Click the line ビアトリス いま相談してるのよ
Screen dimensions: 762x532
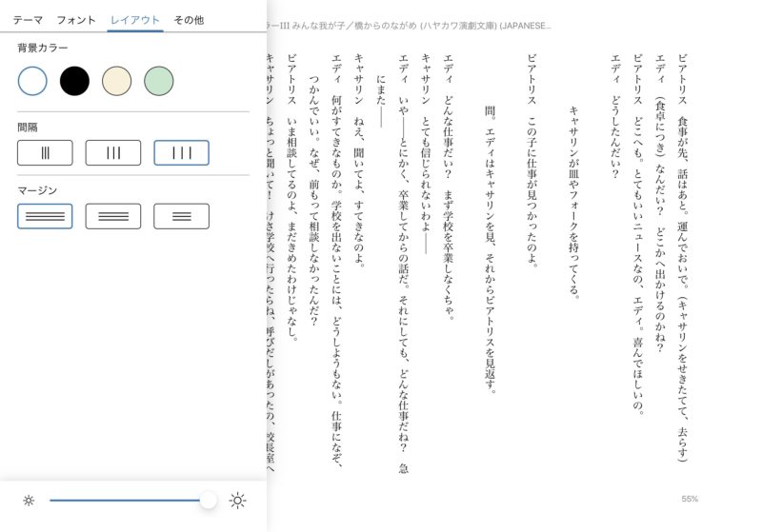click(291, 198)
